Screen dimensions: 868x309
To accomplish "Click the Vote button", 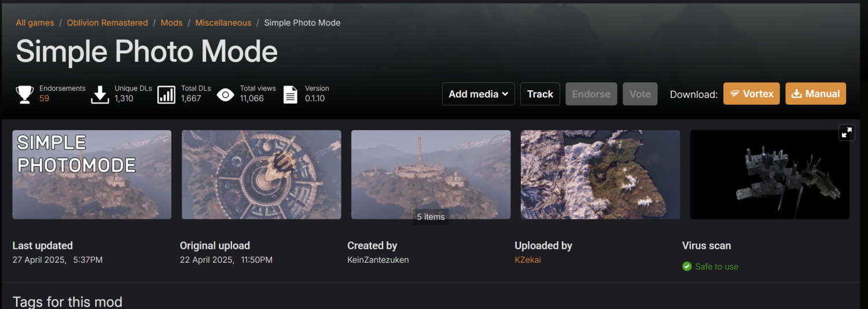I will (639, 94).
